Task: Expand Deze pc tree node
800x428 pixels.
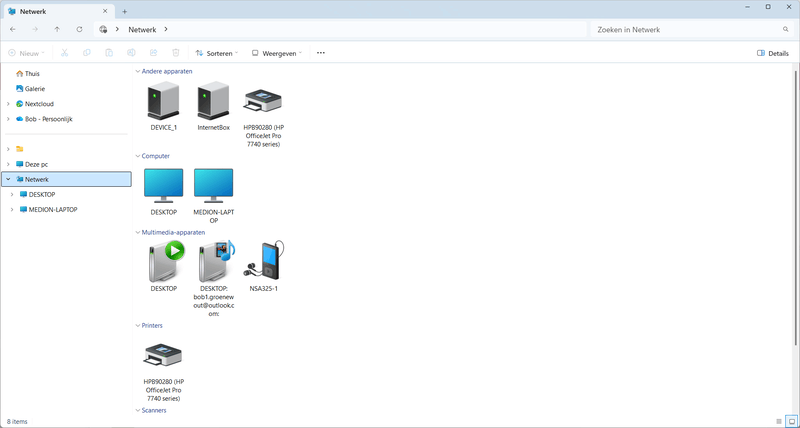Action: 8,165
